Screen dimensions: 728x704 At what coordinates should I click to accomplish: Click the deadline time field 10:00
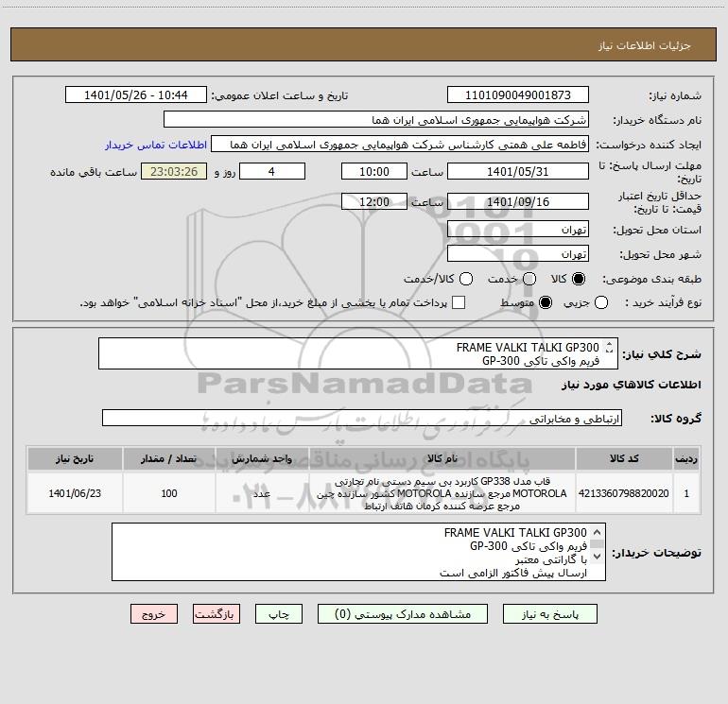[374, 171]
